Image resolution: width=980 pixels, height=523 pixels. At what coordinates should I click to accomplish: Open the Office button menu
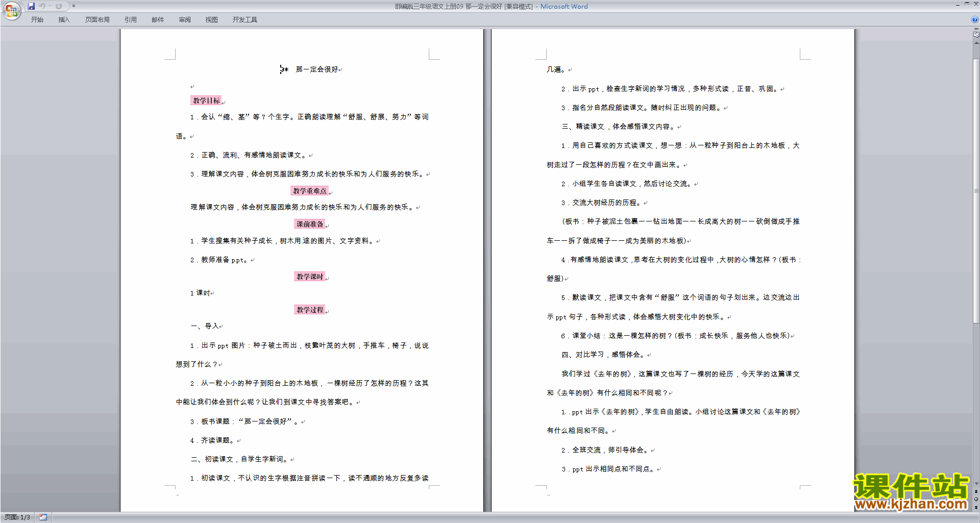[11, 11]
